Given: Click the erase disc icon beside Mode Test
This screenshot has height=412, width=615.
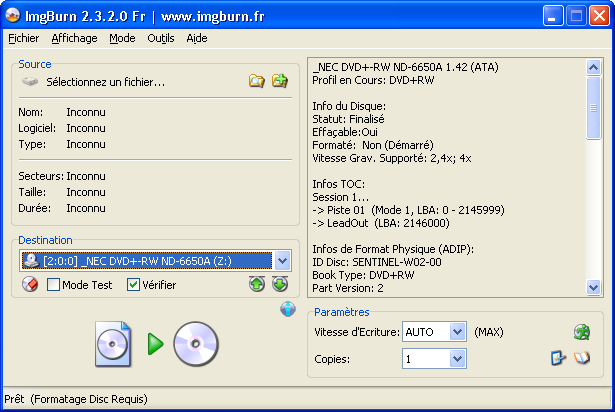Looking at the screenshot, I should coord(30,284).
